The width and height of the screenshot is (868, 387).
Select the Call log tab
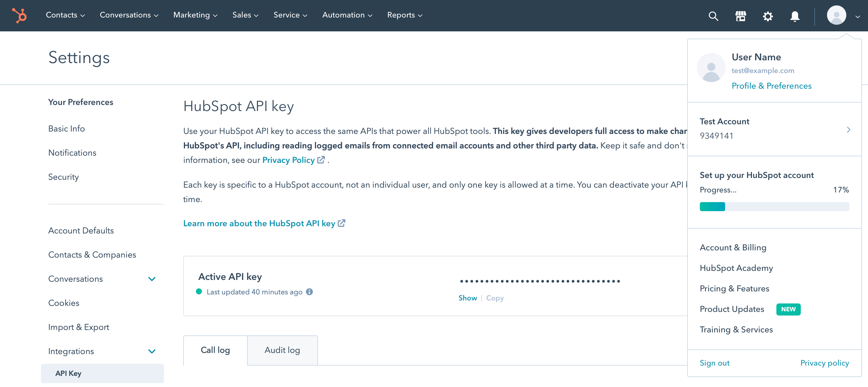[215, 350]
